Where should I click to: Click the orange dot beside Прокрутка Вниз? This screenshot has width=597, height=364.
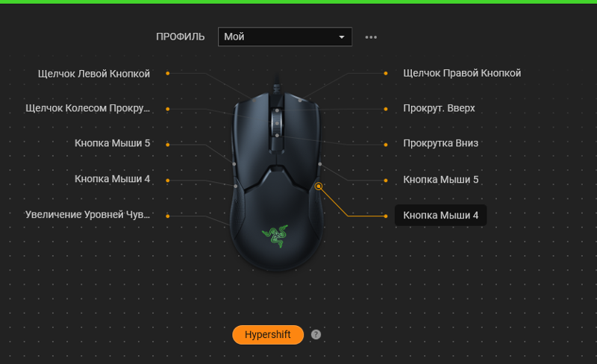click(x=386, y=145)
